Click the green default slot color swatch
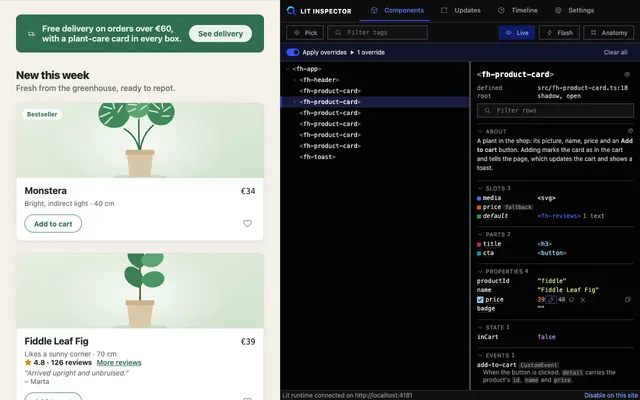Screen dimensions: 640x400 pyautogui.click(x=479, y=216)
